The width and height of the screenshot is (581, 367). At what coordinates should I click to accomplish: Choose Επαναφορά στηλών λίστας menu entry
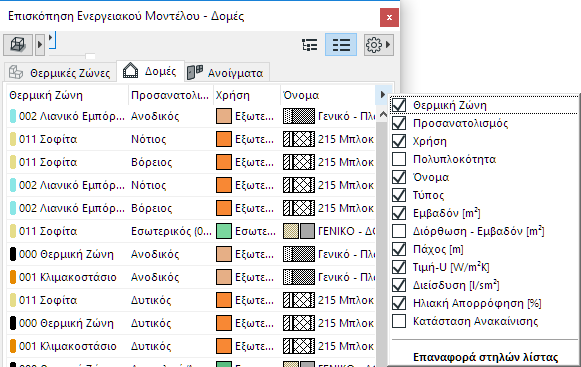pos(485,357)
